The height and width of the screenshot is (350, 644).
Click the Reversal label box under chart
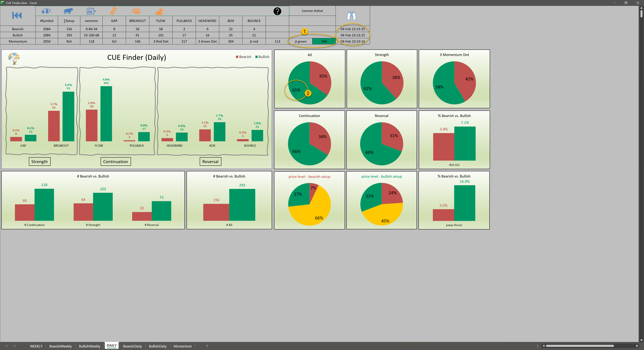click(x=210, y=162)
